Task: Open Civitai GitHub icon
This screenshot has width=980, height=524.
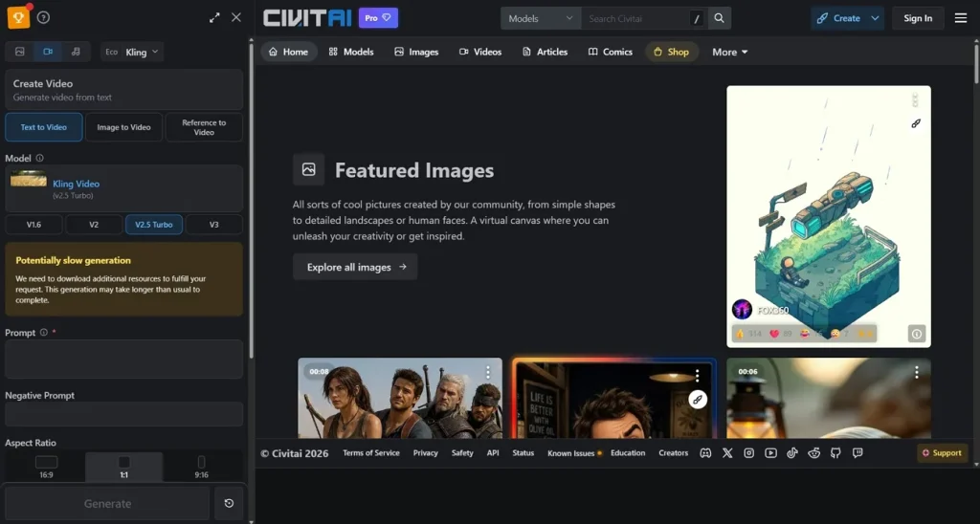Action: pyautogui.click(x=835, y=453)
